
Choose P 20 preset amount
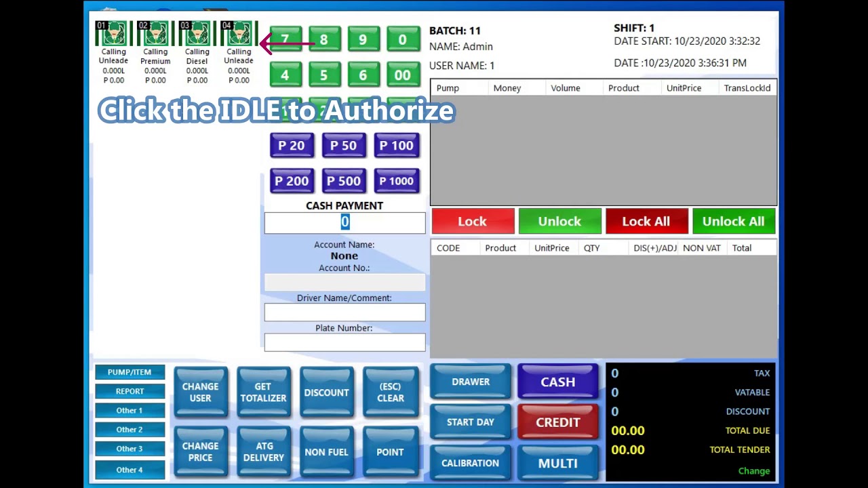292,146
